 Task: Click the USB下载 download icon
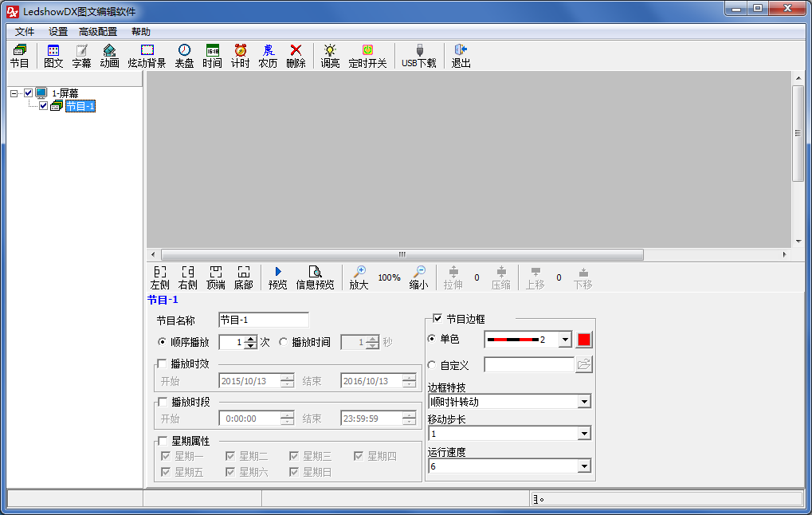[419, 56]
